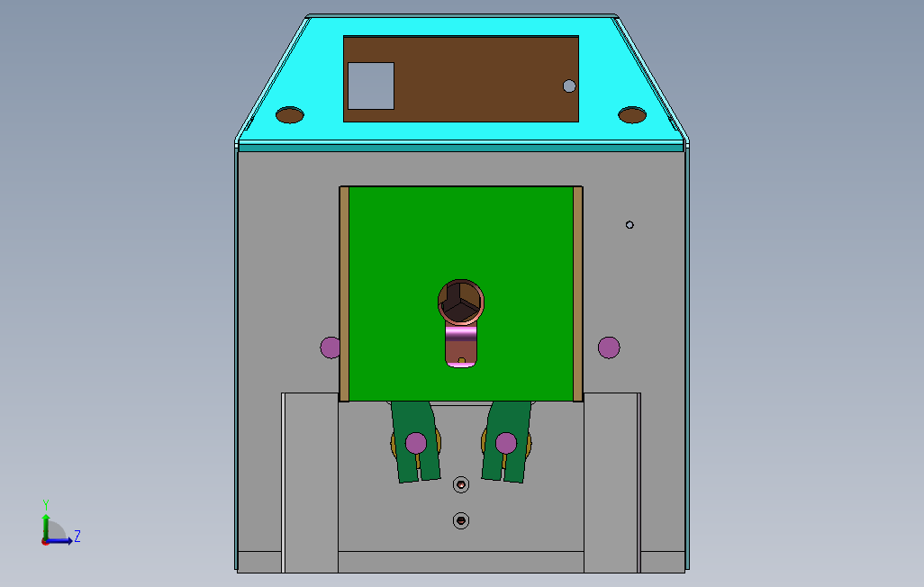This screenshot has height=587, width=924.
Task: Select the right gray vertical pillar
Action: click(612, 483)
